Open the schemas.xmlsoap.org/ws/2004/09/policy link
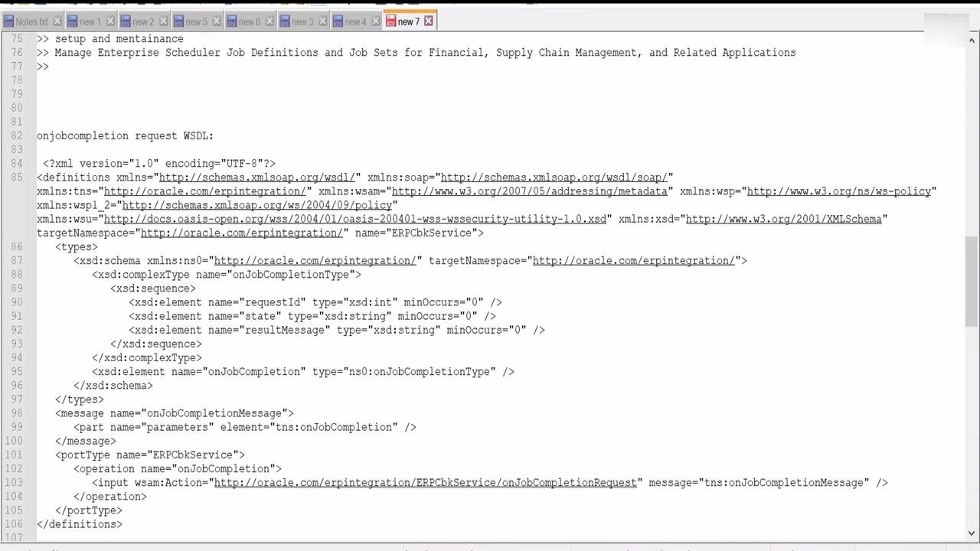This screenshot has width=980, height=551. (257, 205)
